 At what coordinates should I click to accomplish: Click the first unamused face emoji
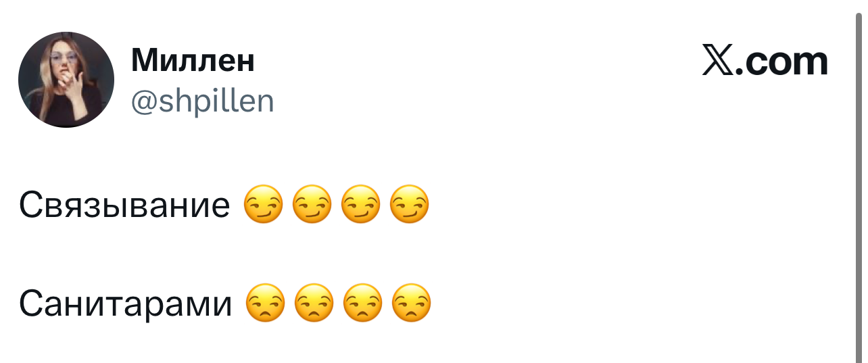click(264, 303)
